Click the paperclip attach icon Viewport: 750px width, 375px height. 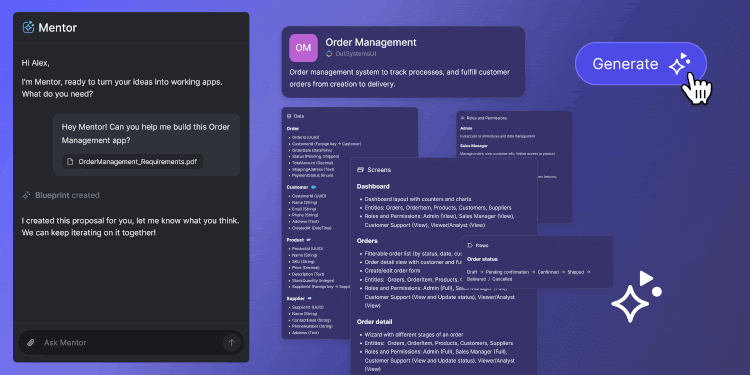coord(31,342)
